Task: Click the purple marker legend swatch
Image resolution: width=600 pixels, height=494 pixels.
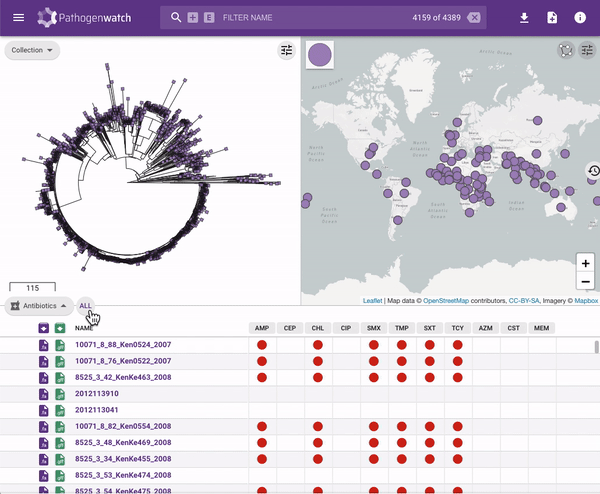Action: coord(320,56)
